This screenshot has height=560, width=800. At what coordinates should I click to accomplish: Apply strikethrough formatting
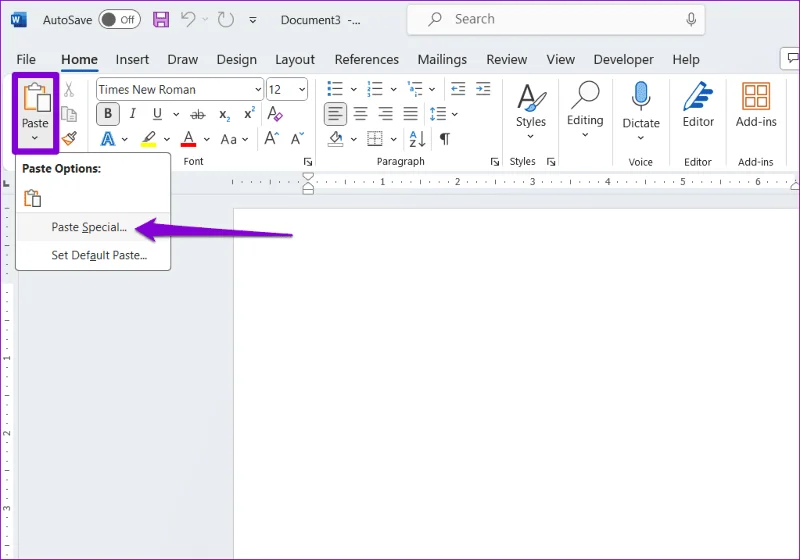point(197,114)
